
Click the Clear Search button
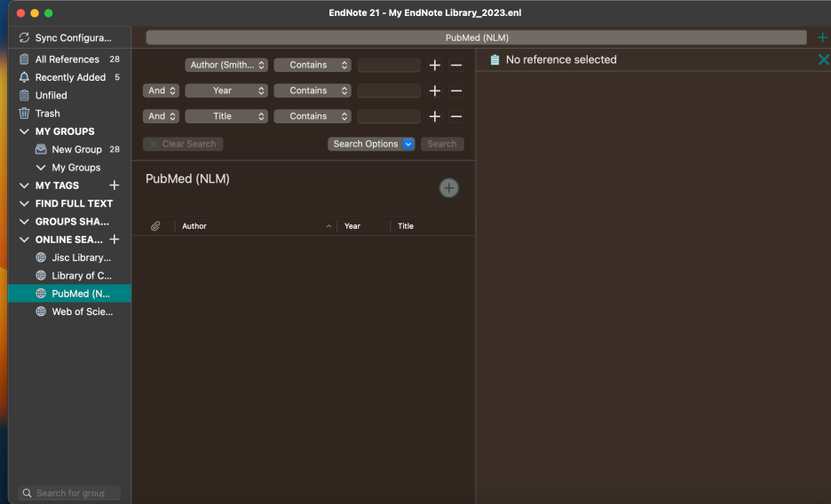tap(183, 144)
